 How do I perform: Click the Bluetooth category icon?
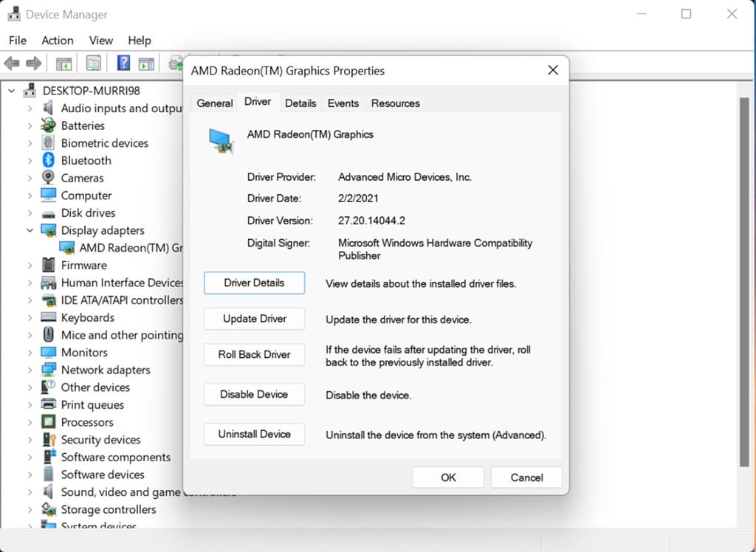click(x=49, y=160)
